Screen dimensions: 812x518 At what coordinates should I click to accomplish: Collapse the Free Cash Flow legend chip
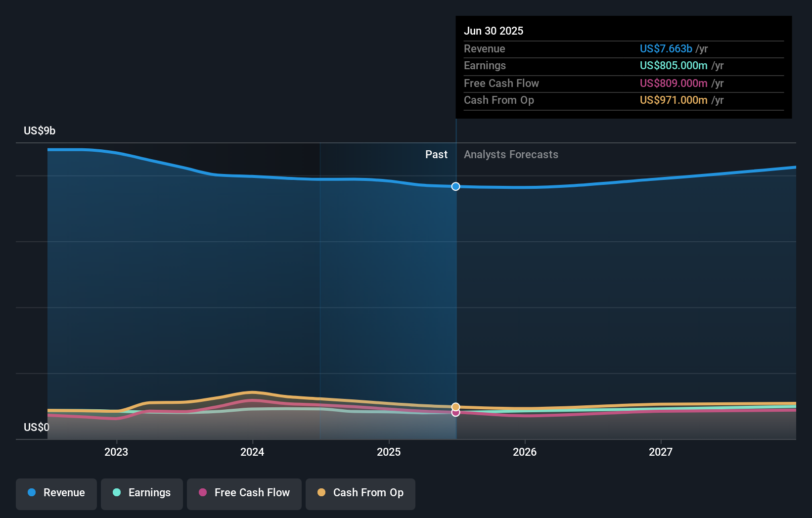244,494
